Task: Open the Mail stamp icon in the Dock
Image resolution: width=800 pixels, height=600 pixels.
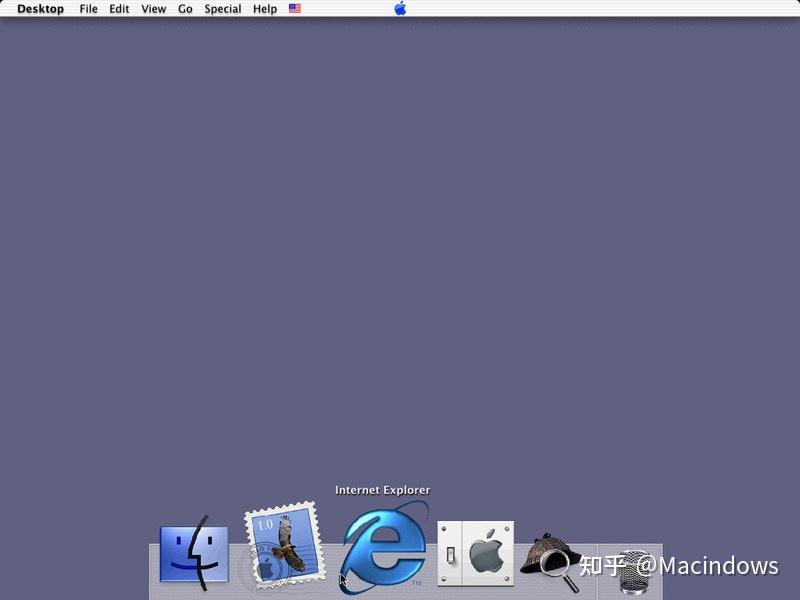Action: coord(284,545)
